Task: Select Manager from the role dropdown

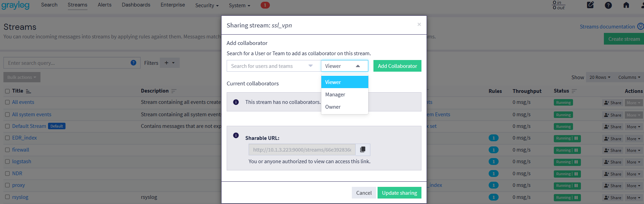Action: tap(335, 95)
